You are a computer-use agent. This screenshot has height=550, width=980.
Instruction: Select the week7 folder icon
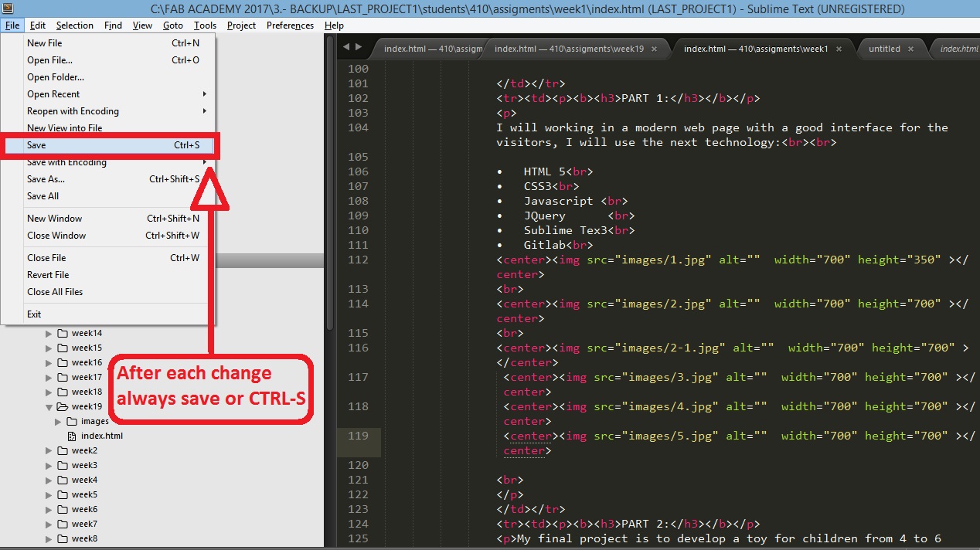coord(63,524)
